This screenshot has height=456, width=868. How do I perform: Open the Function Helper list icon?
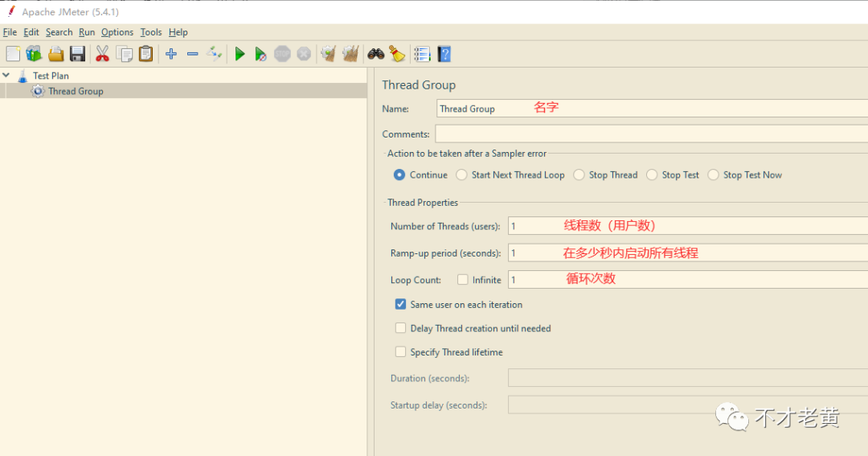pos(422,54)
